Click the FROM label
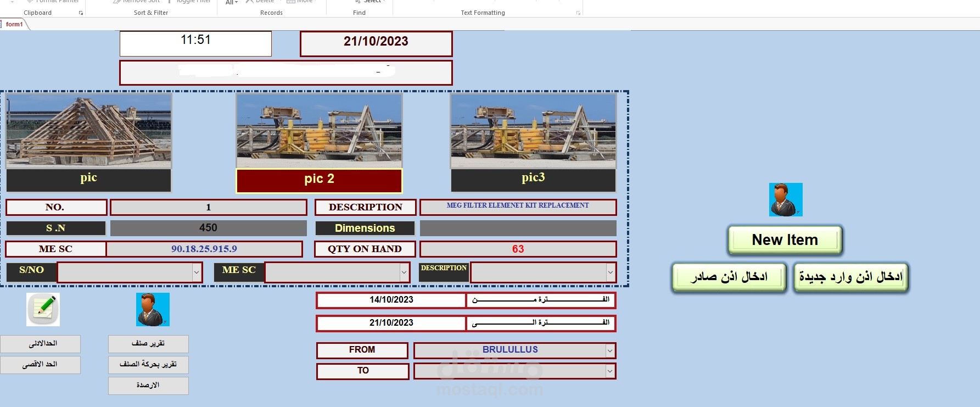 click(362, 350)
